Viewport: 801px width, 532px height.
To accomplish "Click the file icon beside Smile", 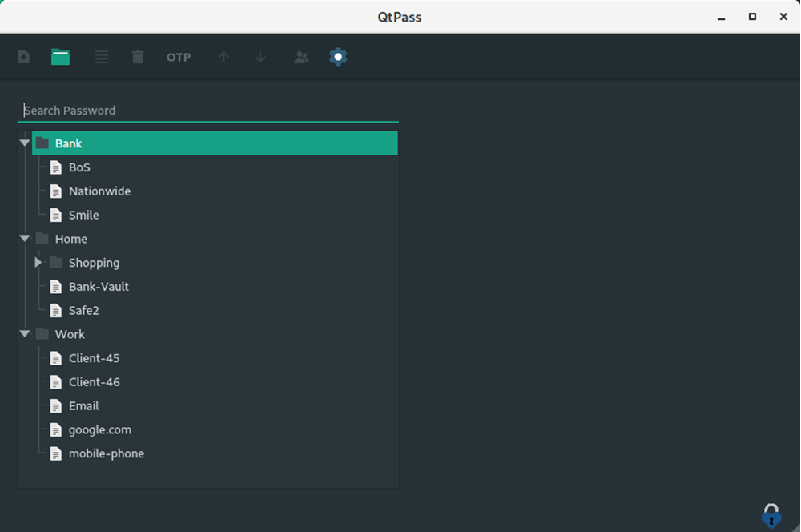I will click(x=56, y=216).
